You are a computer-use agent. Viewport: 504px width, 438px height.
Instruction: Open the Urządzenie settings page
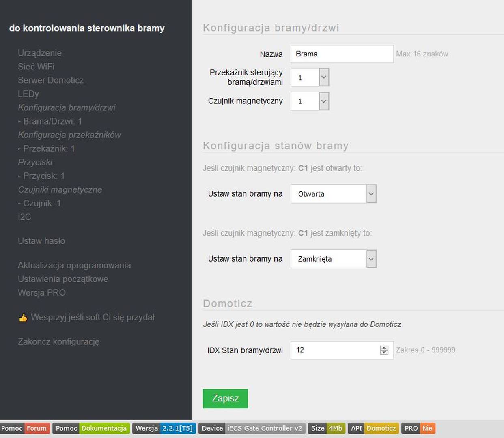tap(40, 53)
